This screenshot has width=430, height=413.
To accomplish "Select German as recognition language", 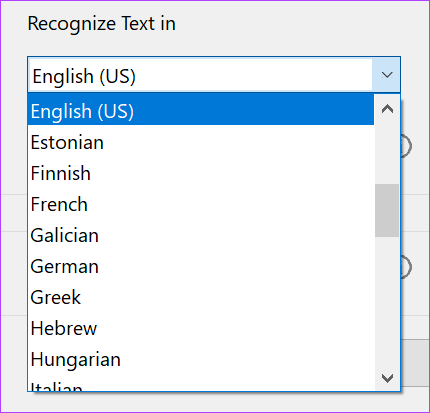I will 201,266.
